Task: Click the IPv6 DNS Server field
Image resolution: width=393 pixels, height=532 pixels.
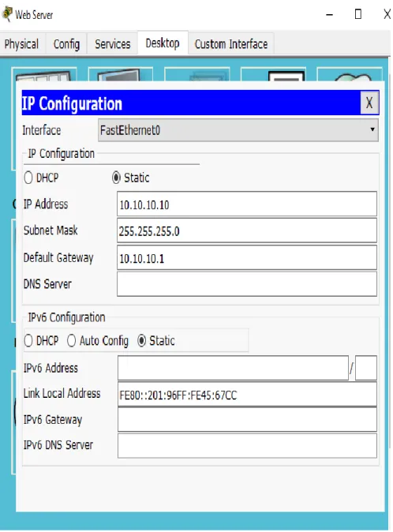Action: click(x=247, y=445)
